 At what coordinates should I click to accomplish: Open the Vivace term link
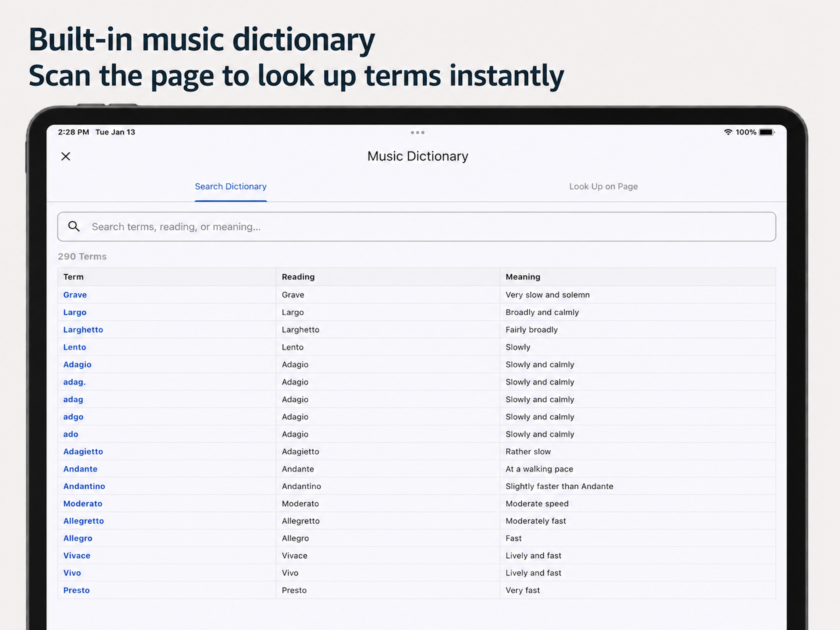77,556
